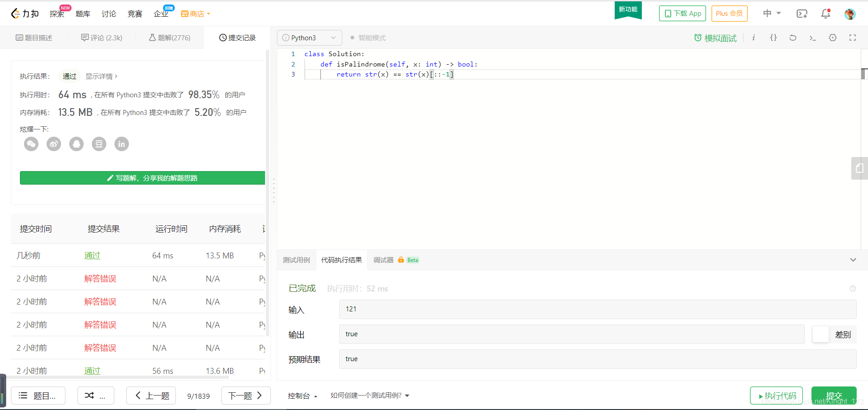This screenshot has width=868, height=410.
Task: Submit solution with 提交 button
Action: [834, 396]
